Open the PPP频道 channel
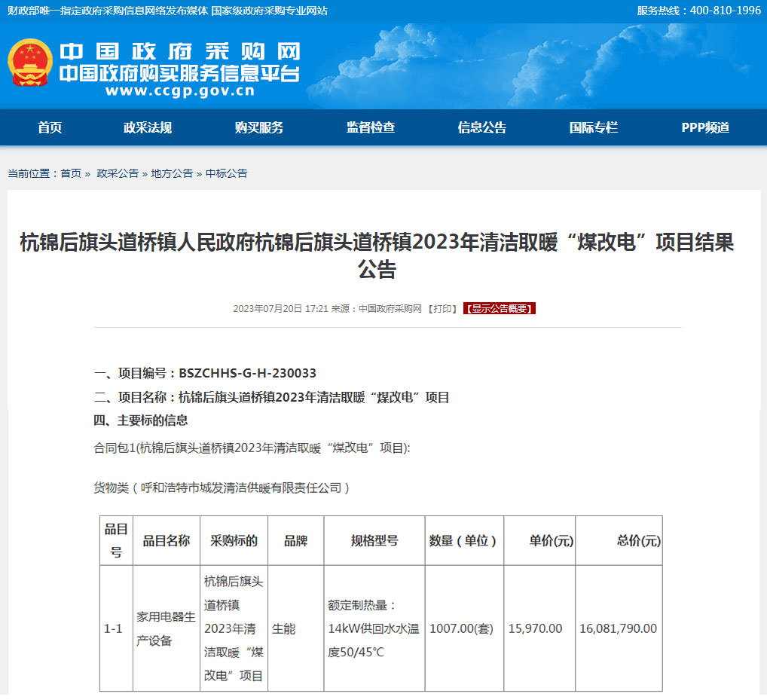The image size is (767, 700). coord(705,128)
